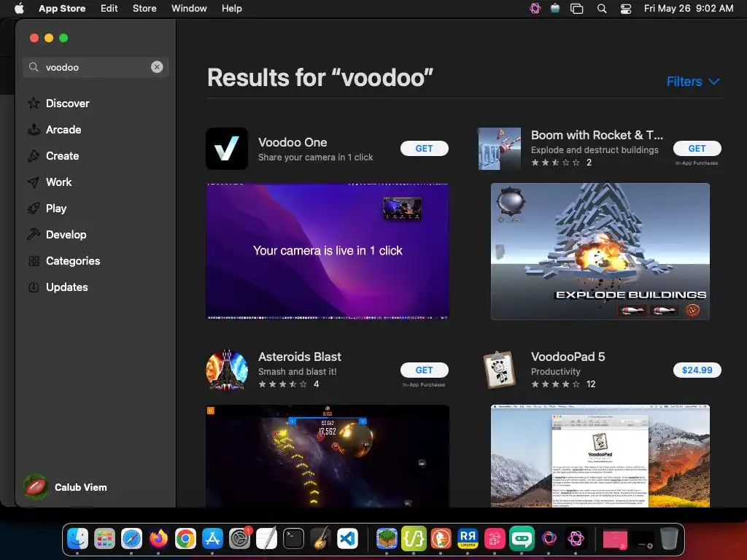Launch Safari from the Dock

coord(131,539)
